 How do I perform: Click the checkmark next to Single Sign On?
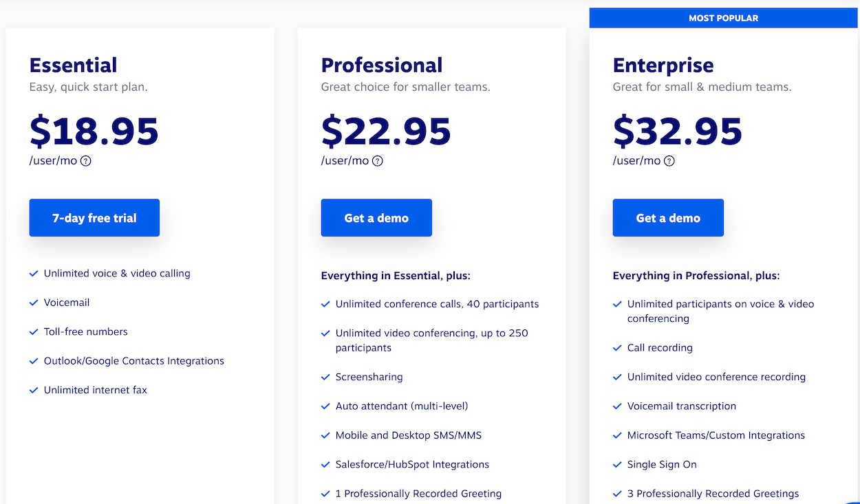617,465
